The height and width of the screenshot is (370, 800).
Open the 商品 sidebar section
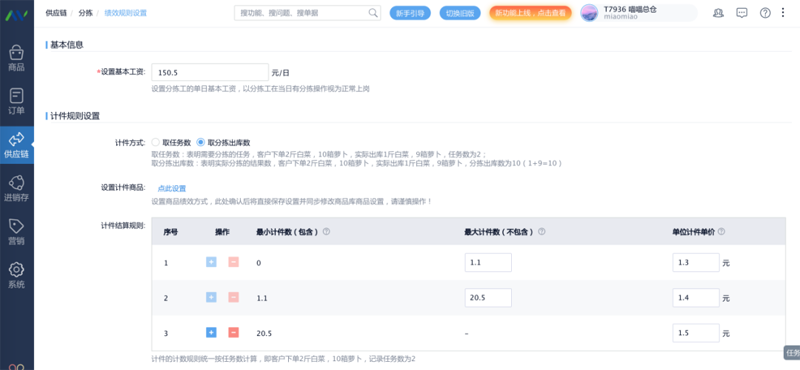click(x=16, y=59)
